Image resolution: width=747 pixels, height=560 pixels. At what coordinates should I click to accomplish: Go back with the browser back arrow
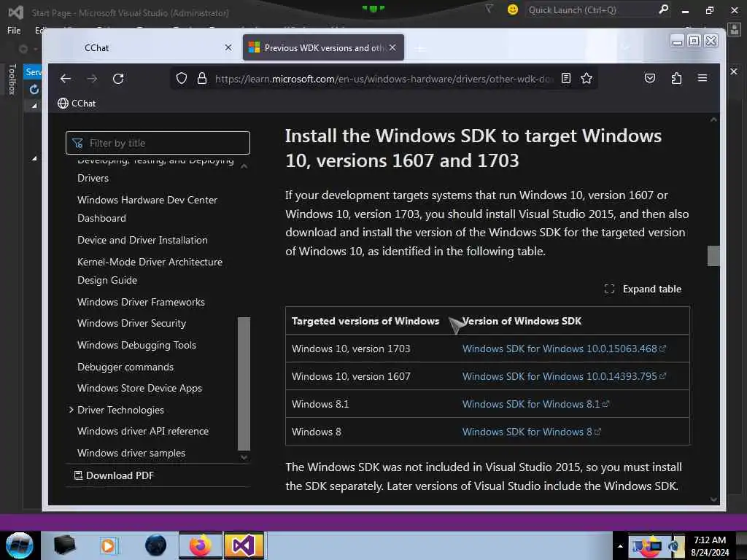click(66, 79)
